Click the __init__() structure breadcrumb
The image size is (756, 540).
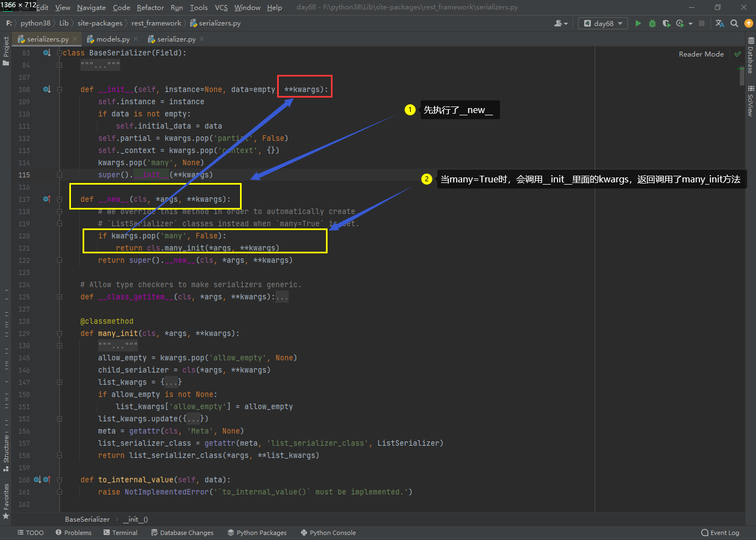click(135, 519)
